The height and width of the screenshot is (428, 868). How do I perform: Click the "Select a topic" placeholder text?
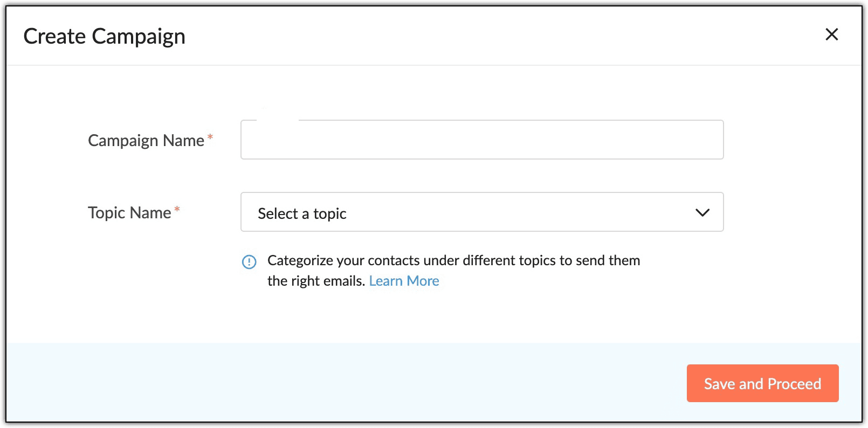point(302,213)
